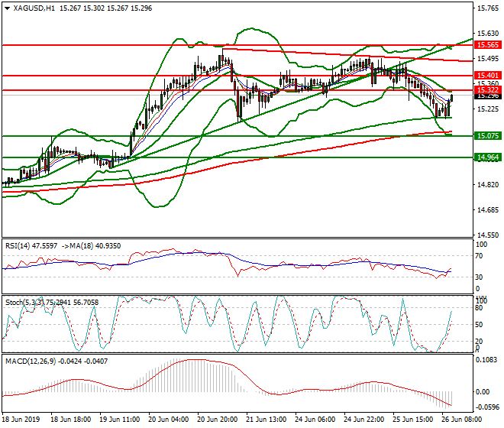Click the 24 Jun 06:00 time label
The width and height of the screenshot is (504, 428).
pyautogui.click(x=315, y=420)
